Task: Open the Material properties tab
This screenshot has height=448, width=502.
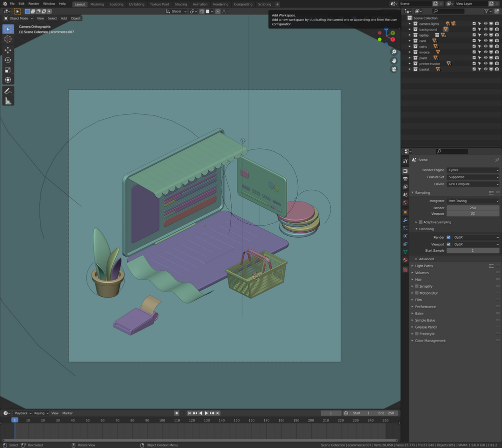Action: click(x=405, y=260)
